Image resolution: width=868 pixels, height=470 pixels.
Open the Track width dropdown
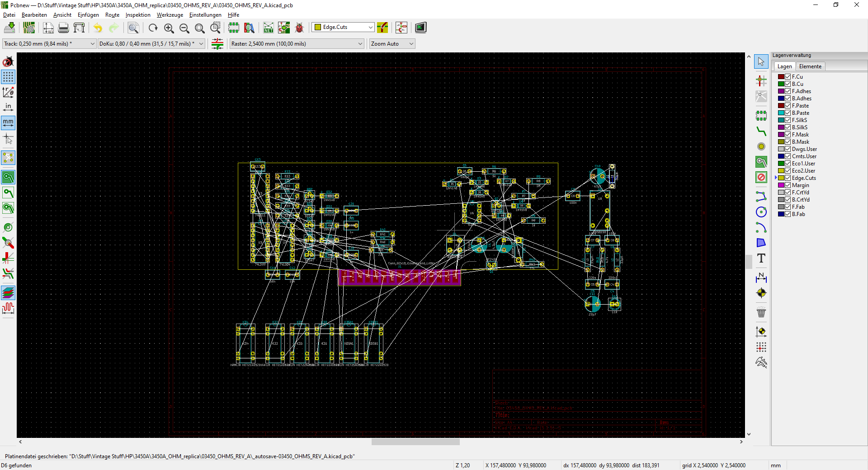49,44
